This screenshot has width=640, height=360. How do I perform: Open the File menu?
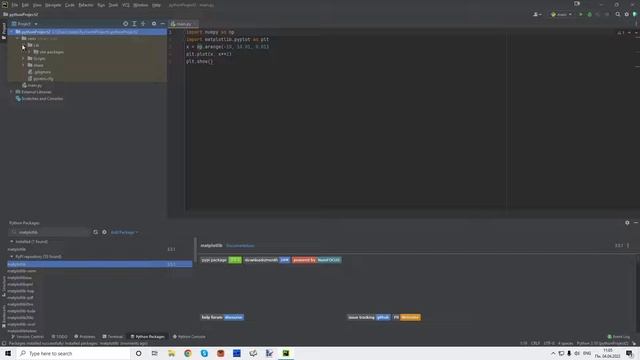15,5
